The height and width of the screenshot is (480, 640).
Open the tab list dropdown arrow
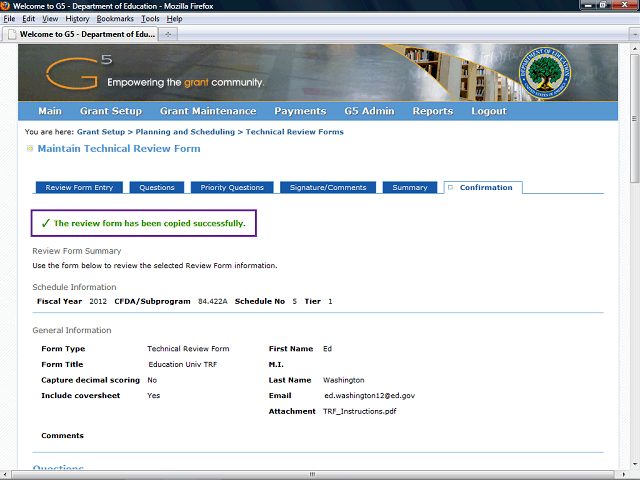coord(634,34)
